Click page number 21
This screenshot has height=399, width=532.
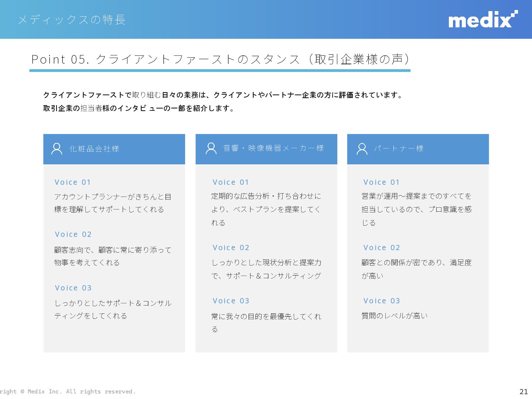pyautogui.click(x=524, y=392)
